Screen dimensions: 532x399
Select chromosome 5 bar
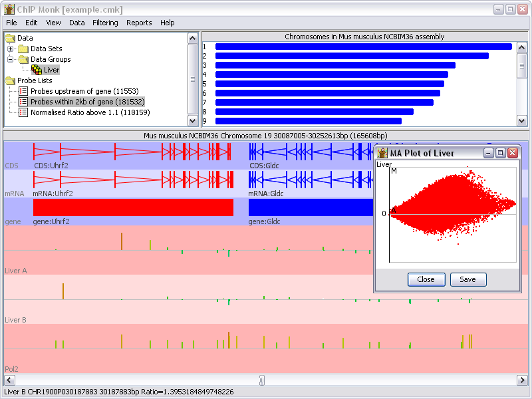click(x=329, y=84)
